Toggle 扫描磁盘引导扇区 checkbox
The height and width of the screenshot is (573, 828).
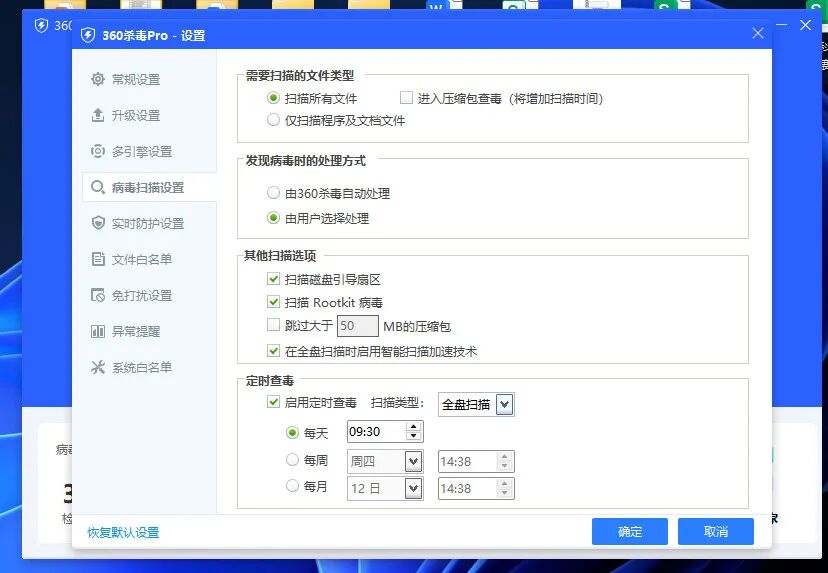(x=273, y=279)
